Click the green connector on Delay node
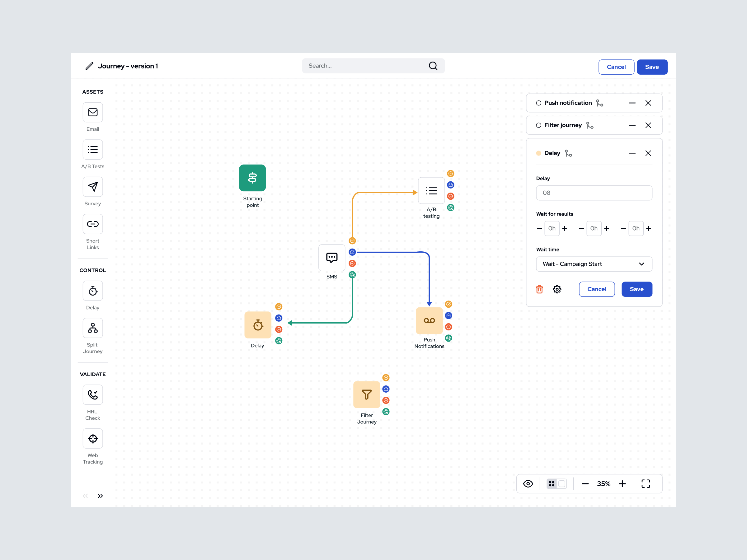The height and width of the screenshot is (560, 747). pos(279,341)
